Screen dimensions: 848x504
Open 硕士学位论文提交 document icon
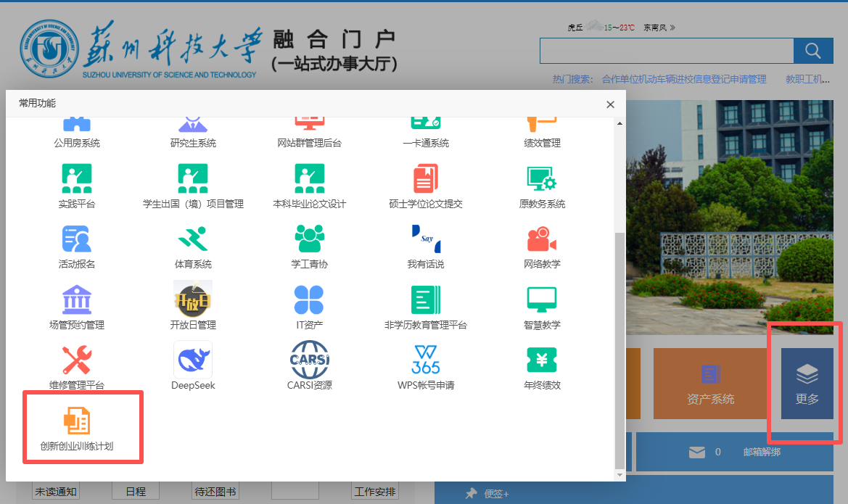click(426, 178)
